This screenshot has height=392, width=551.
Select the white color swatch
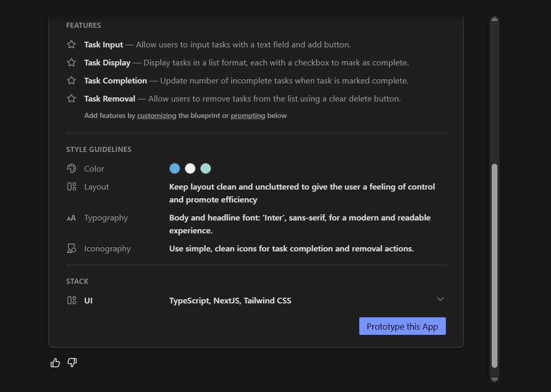tap(190, 168)
